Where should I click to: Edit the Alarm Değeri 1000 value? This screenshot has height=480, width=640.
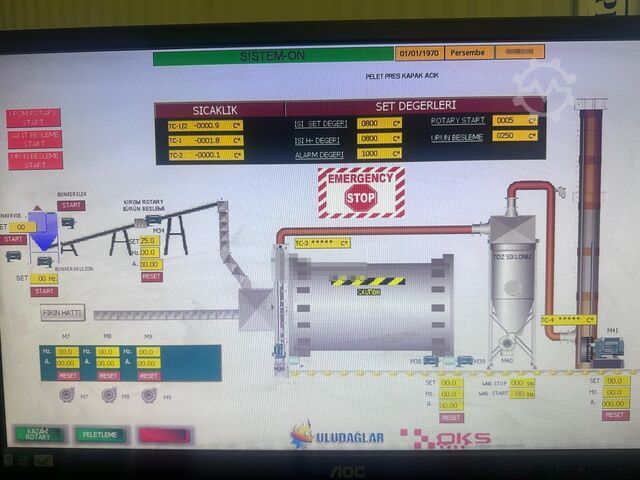[x=379, y=154]
